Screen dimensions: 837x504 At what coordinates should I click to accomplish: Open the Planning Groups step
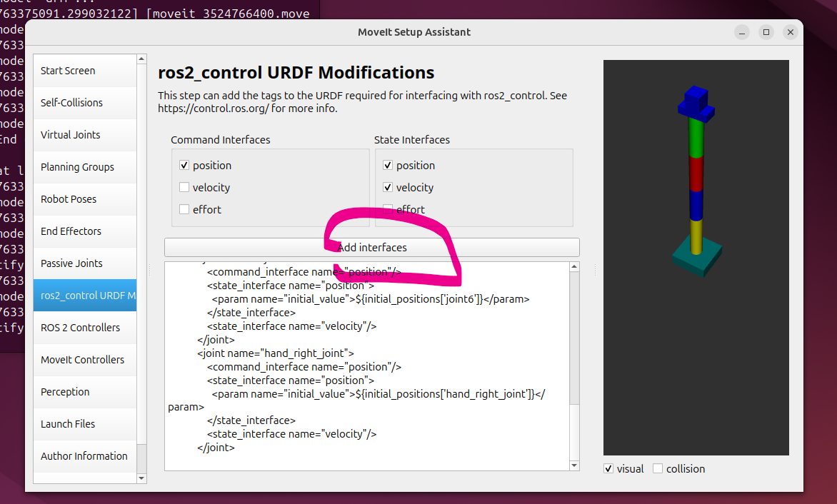click(x=85, y=167)
